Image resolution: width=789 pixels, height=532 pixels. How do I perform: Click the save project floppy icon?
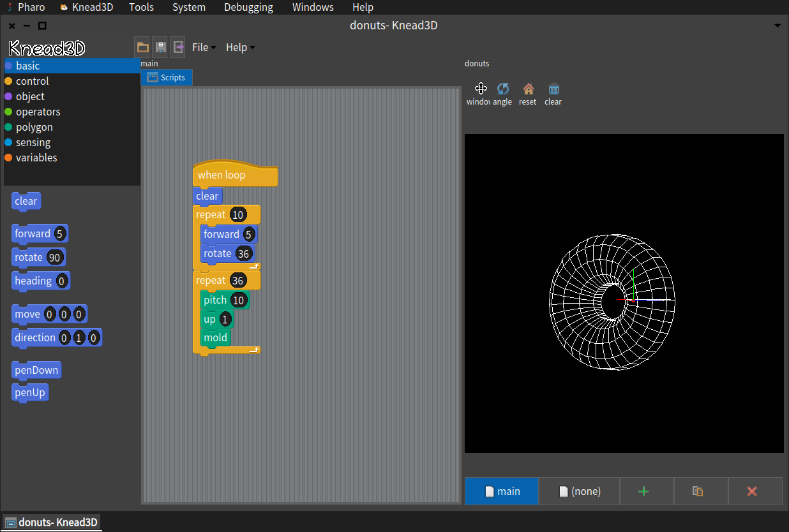coord(160,47)
